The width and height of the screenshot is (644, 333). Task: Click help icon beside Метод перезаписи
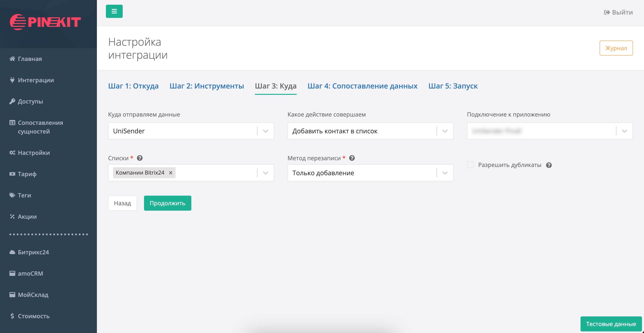pos(352,158)
